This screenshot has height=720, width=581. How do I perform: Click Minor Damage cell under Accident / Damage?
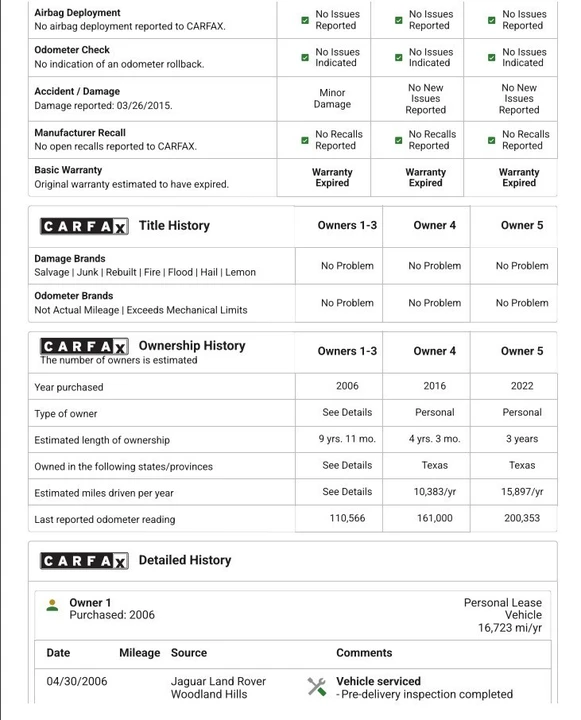332,99
